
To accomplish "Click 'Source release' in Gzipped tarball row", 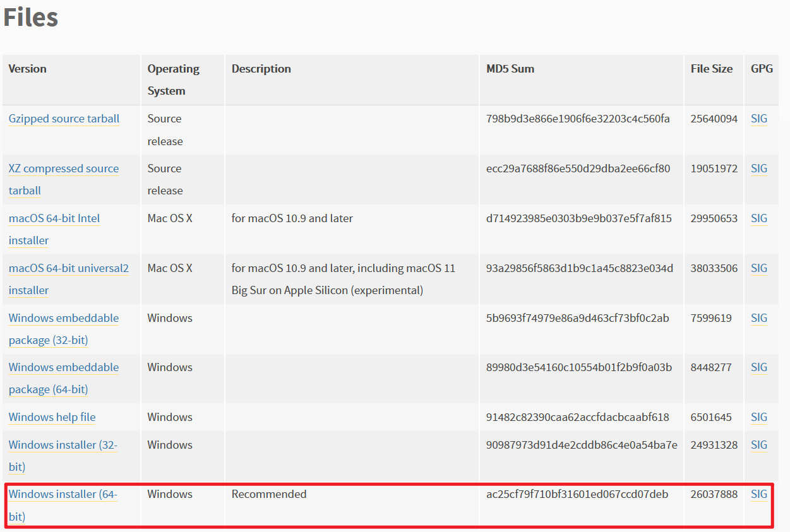I will point(165,129).
